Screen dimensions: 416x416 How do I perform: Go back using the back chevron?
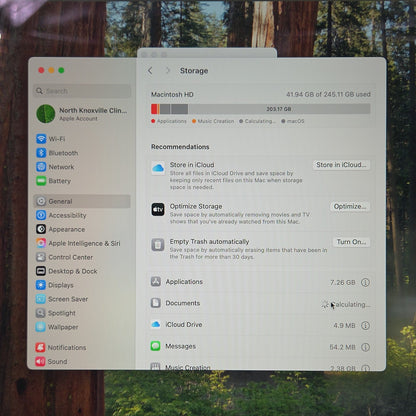coord(150,71)
